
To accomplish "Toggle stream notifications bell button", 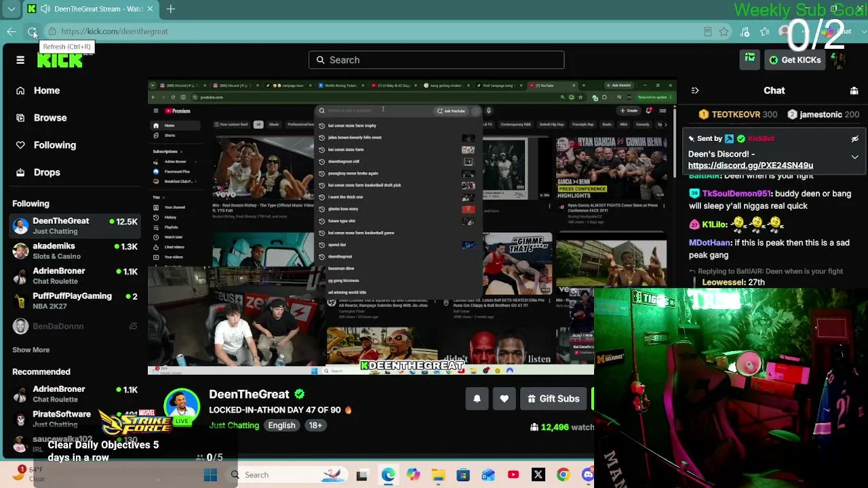I will (477, 399).
